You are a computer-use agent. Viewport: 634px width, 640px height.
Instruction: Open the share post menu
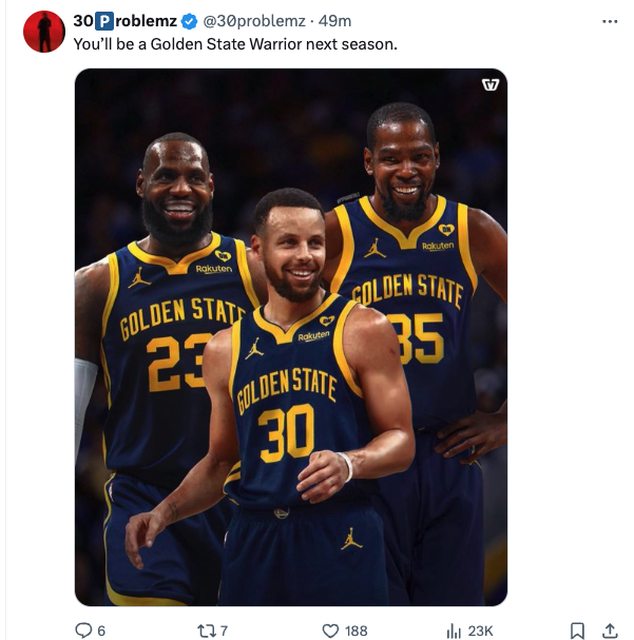point(609,630)
